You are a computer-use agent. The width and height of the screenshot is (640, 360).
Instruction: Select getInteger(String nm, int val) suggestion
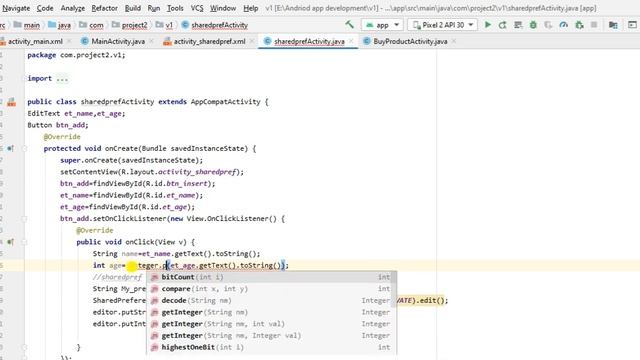(269, 324)
